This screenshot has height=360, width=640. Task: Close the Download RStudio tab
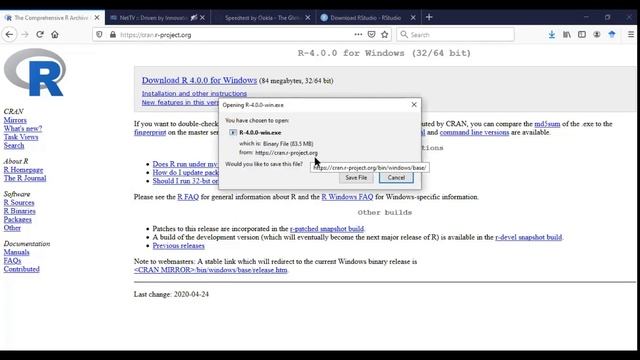(x=413, y=18)
